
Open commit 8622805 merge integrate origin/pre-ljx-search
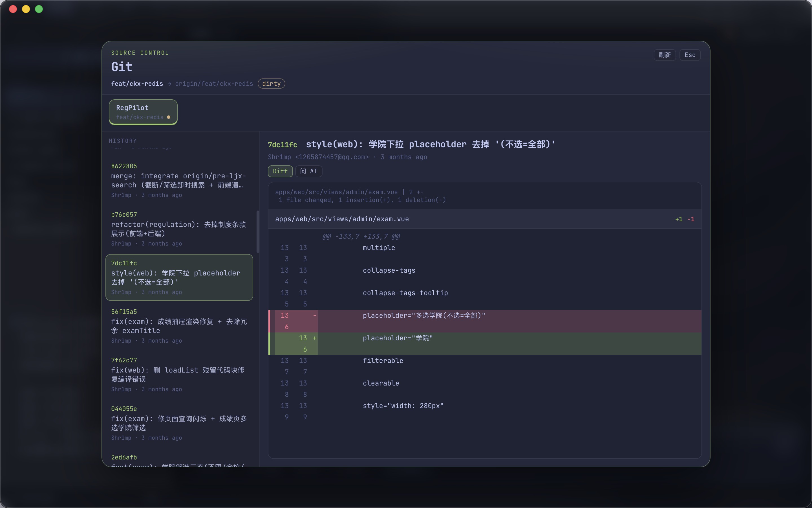click(179, 180)
